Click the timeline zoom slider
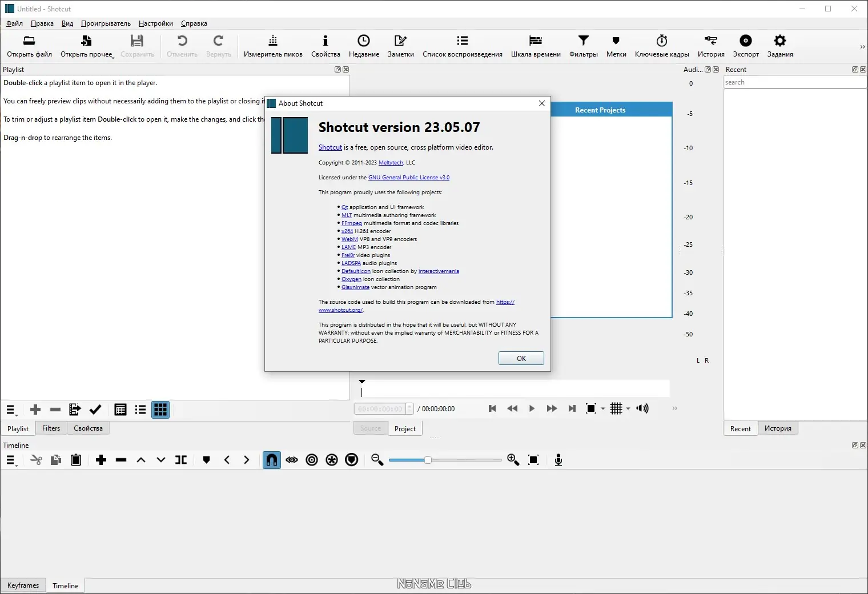The width and height of the screenshot is (868, 594). [x=427, y=460]
